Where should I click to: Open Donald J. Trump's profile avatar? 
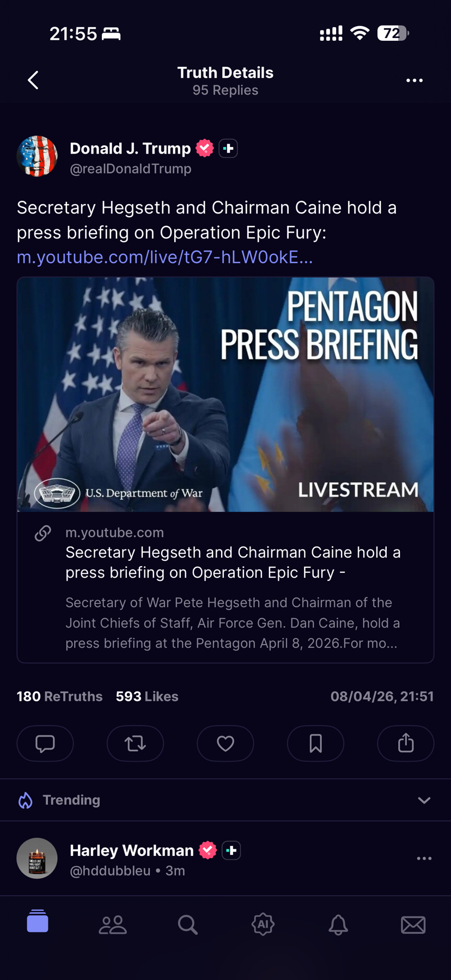click(x=37, y=156)
